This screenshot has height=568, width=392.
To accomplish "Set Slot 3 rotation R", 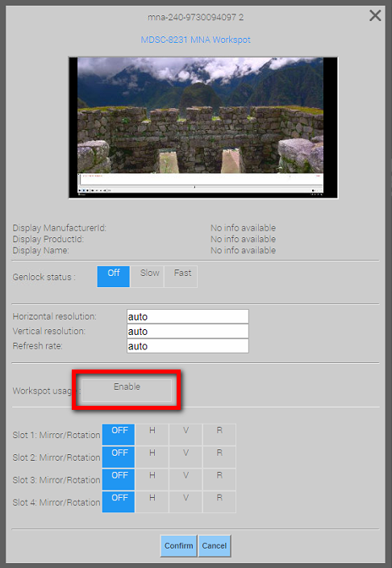I will (x=219, y=479).
